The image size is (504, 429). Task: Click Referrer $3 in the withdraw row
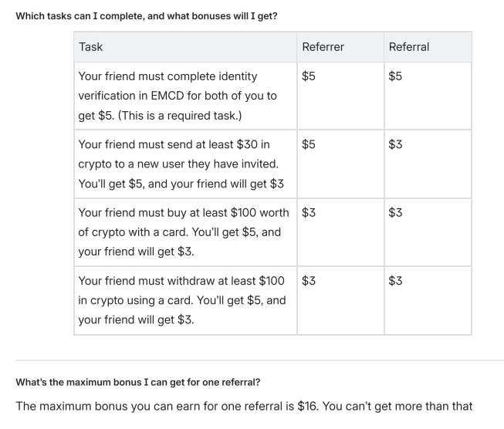click(x=309, y=280)
